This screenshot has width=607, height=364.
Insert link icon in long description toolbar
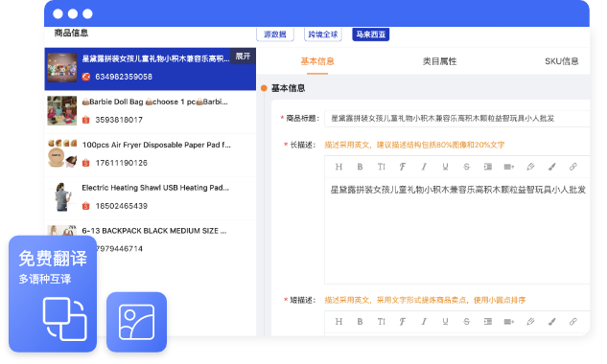(x=572, y=167)
